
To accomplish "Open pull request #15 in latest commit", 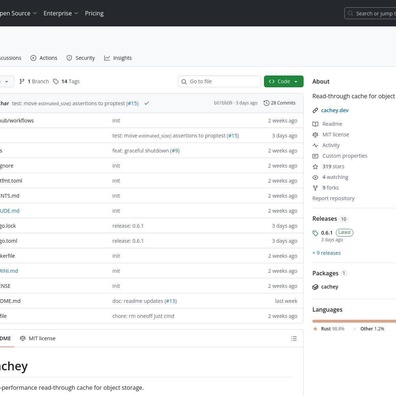I will coord(132,103).
